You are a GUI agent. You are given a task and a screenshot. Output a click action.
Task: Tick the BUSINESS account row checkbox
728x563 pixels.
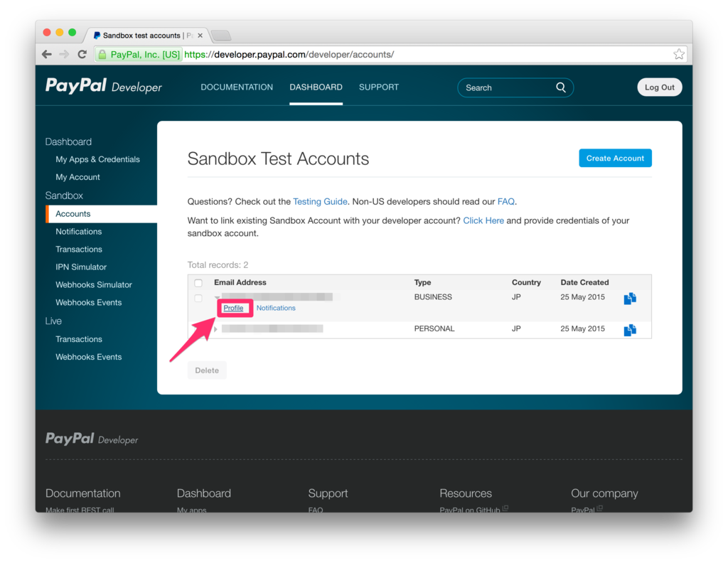click(199, 298)
